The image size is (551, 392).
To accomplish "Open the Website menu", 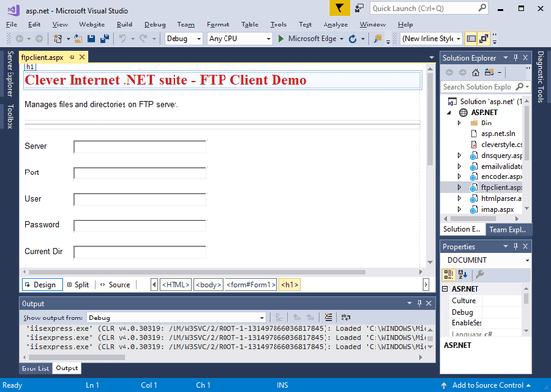I will 92,24.
